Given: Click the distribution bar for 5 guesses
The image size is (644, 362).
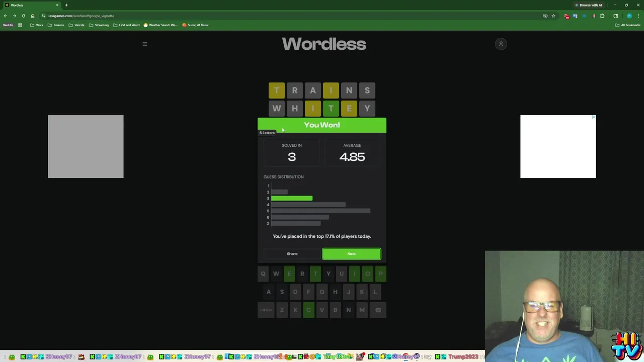Looking at the screenshot, I should [x=320, y=211].
